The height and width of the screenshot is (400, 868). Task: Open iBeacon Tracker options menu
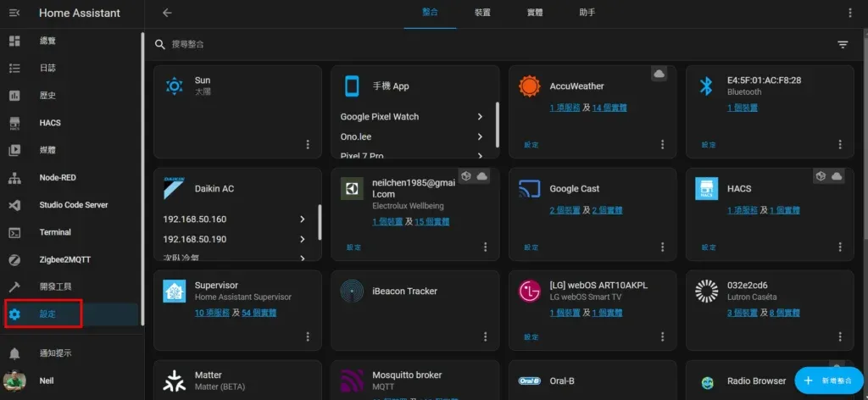pos(485,336)
